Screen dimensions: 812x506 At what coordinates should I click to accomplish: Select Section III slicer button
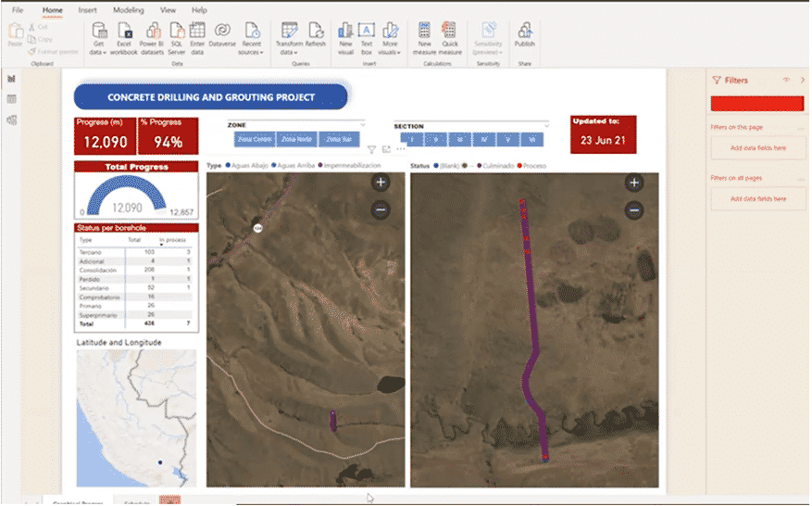point(460,139)
